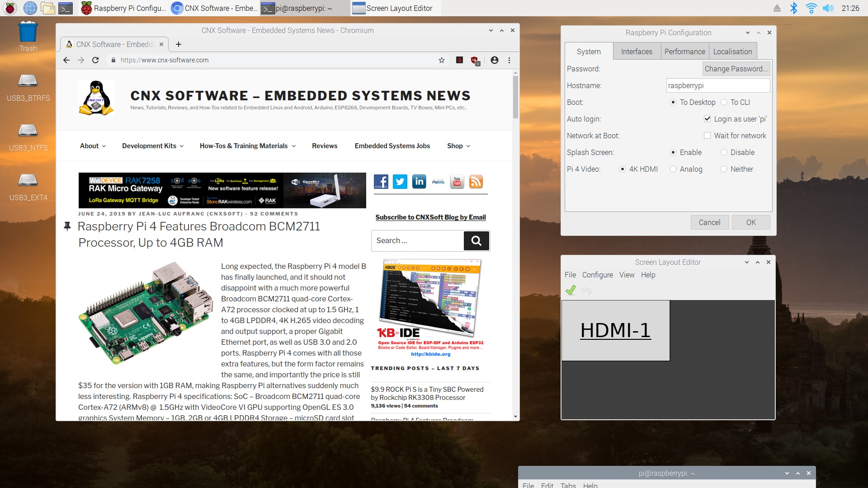Screen dimensions: 868x488
Task: Open Subscribe to CNXSoft Blog by Email
Action: [x=430, y=217]
